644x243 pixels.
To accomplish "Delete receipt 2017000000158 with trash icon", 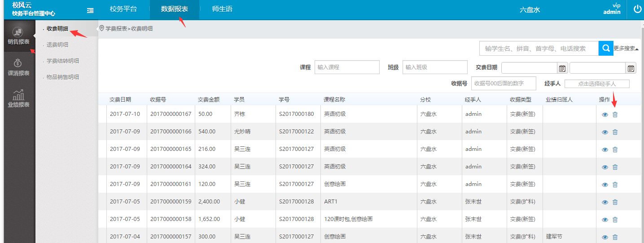I will [x=615, y=220].
